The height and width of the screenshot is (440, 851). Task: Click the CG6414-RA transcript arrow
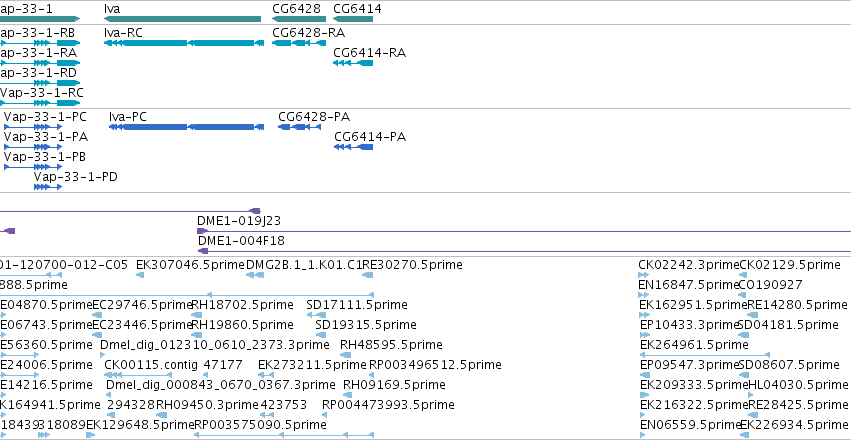[x=353, y=63]
